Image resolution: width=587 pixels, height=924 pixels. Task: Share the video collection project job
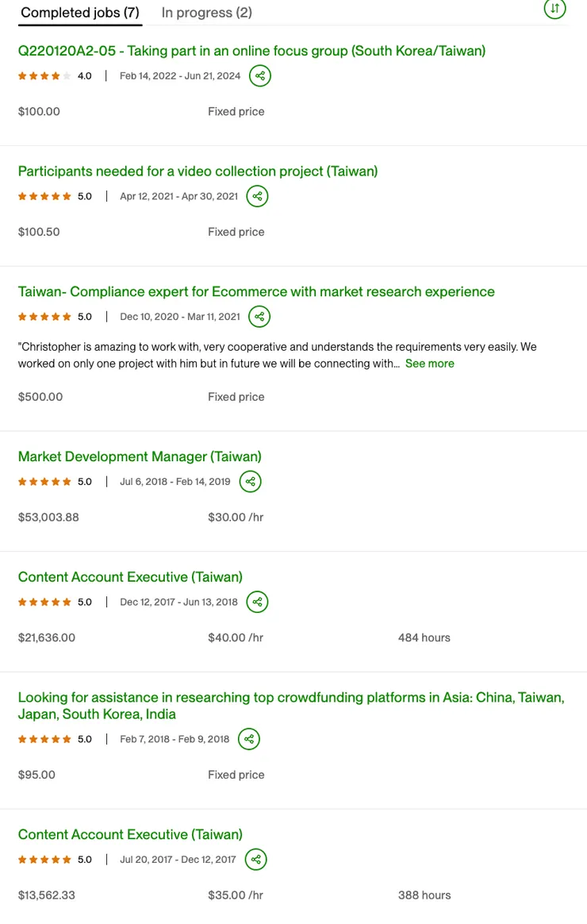pyautogui.click(x=257, y=196)
